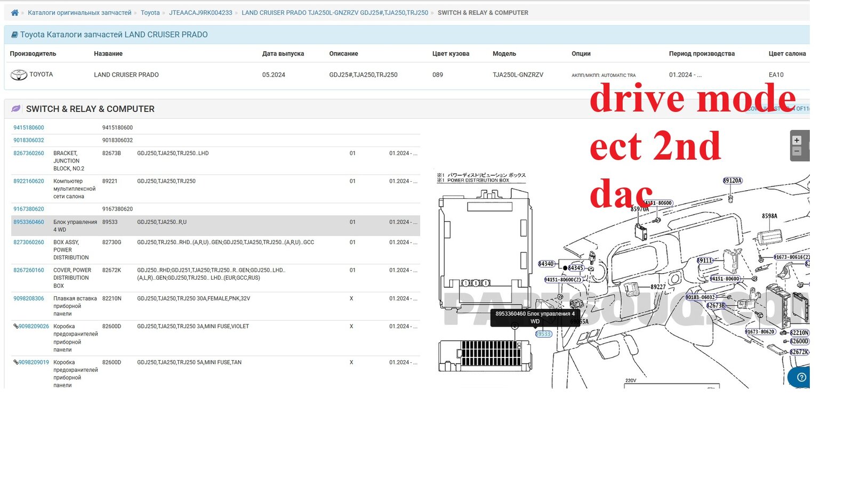Open part number 9018306032 link
The image size is (853, 504).
[x=29, y=141]
